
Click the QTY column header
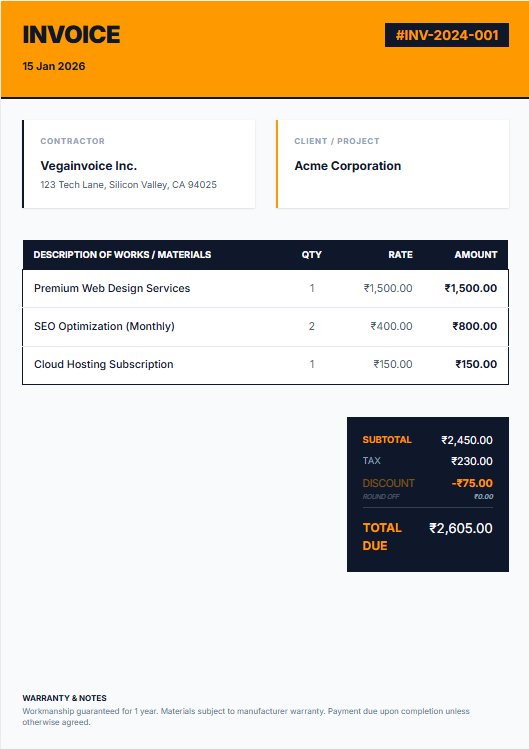311,255
